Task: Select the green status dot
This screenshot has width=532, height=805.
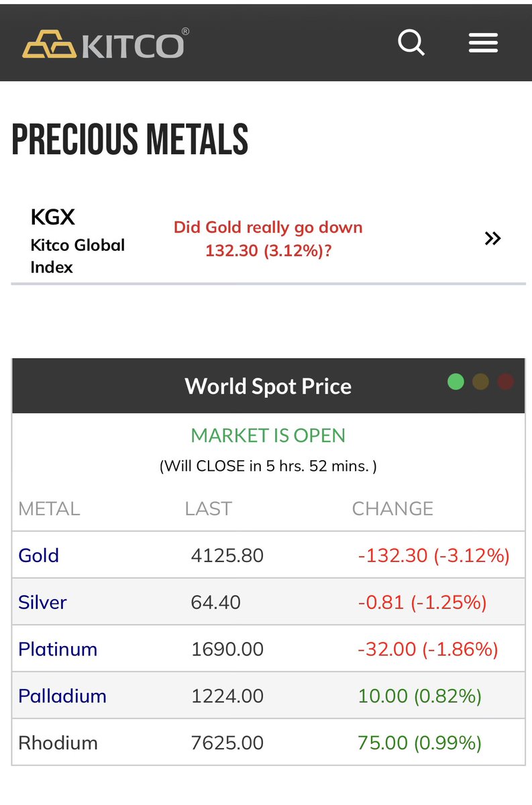Action: click(x=456, y=382)
